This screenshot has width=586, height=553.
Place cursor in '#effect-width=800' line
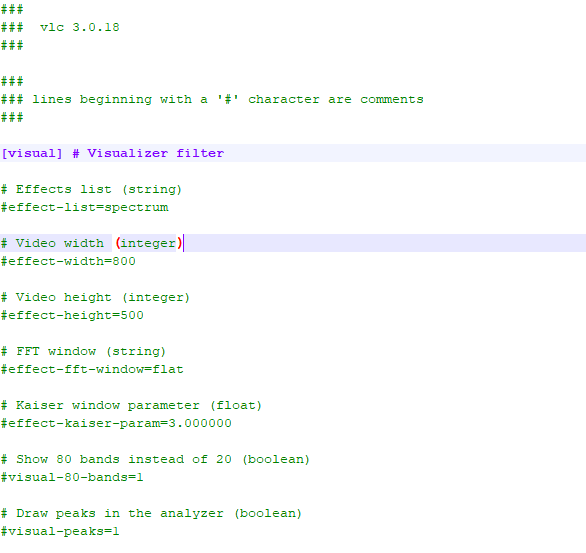(x=68, y=261)
